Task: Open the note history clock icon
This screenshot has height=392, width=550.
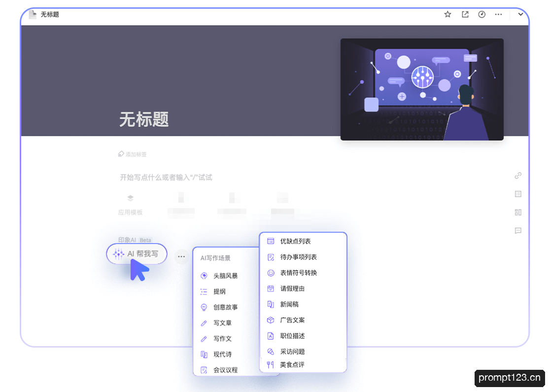Action: [481, 14]
